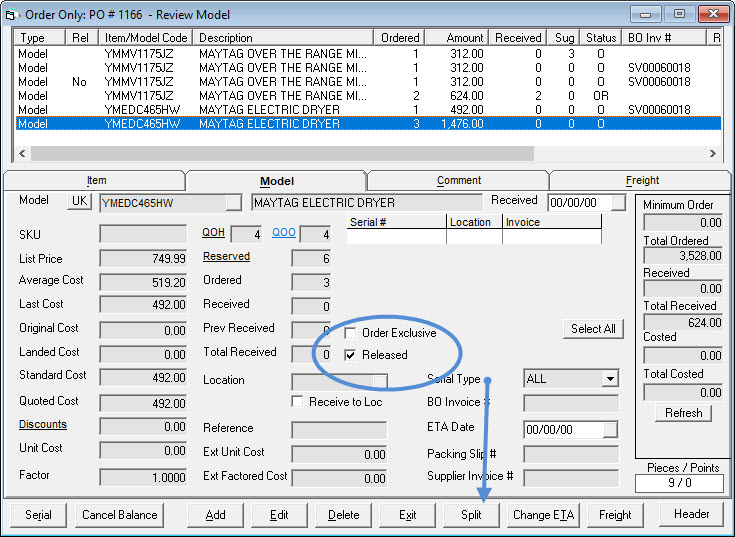The width and height of the screenshot is (735, 537).
Task: Click the Packing Slip # field
Action: click(x=571, y=454)
